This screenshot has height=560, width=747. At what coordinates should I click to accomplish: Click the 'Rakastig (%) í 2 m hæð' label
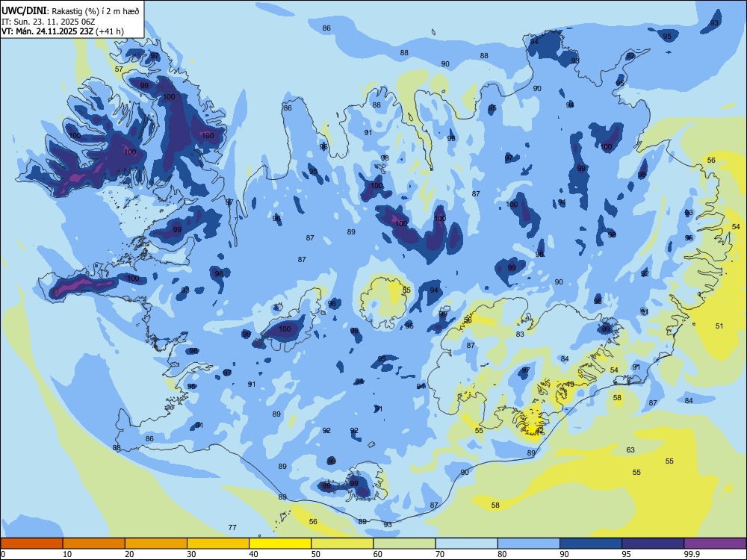[95, 11]
